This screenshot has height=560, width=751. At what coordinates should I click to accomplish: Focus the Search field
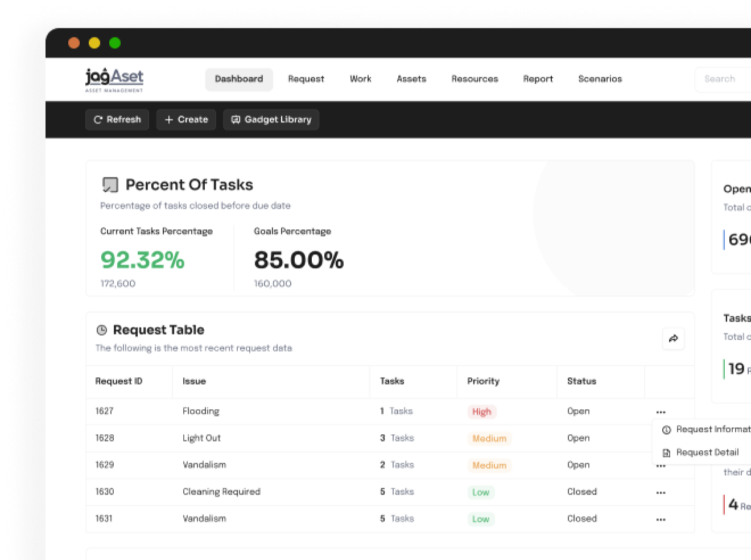click(x=723, y=79)
